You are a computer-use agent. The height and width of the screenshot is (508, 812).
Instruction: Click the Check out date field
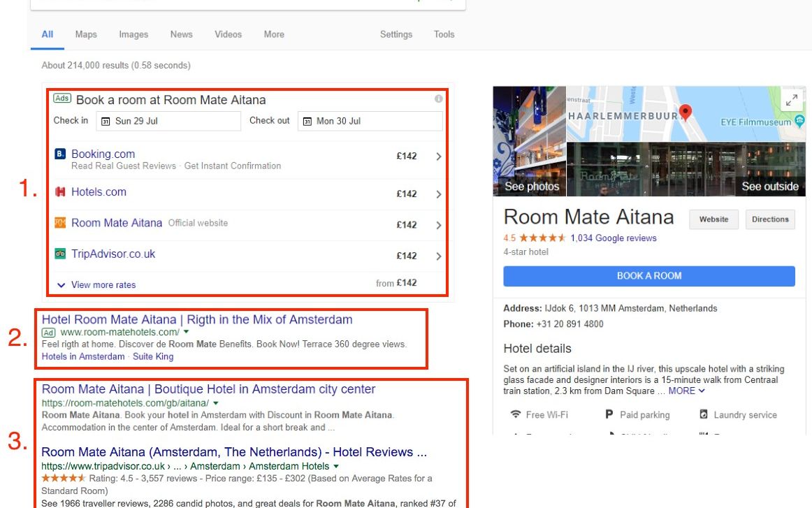[370, 121]
